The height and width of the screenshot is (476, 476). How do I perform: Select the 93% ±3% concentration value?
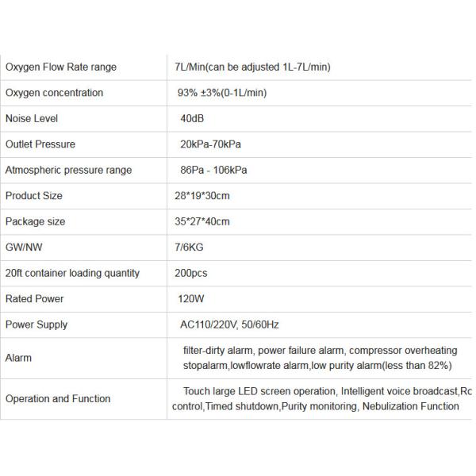221,93
